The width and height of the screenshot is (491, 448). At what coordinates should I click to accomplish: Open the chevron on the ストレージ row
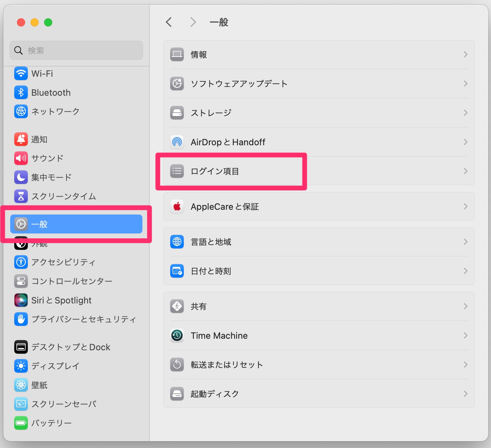coord(466,113)
